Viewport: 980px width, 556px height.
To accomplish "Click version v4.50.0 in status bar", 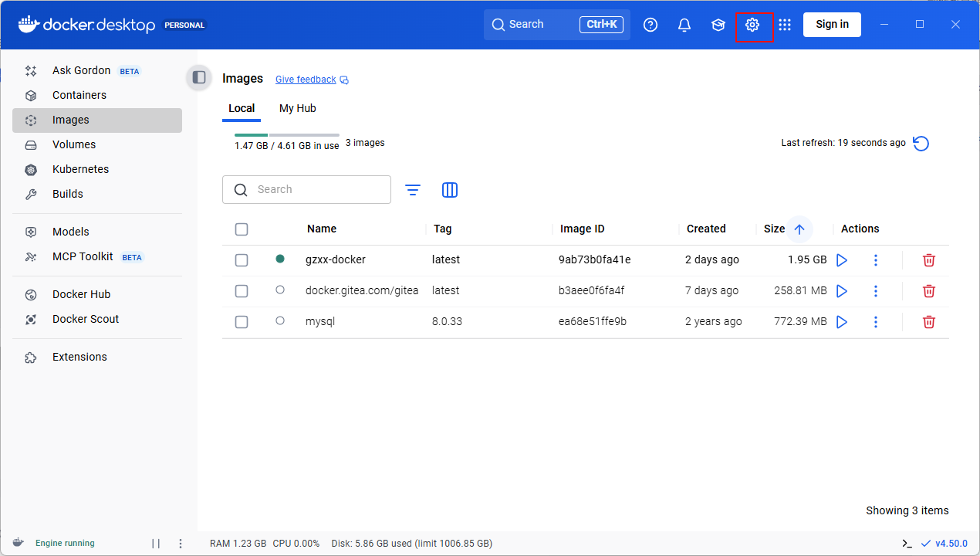I will 951,544.
